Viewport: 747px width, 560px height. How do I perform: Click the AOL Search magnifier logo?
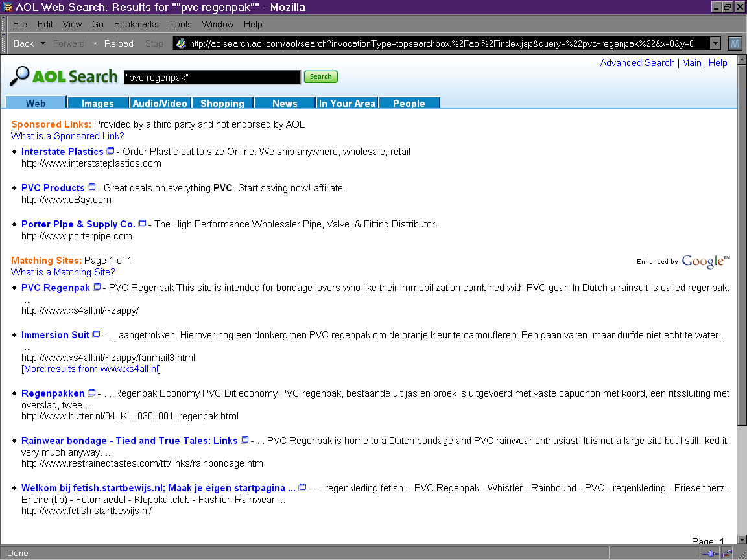tap(19, 76)
